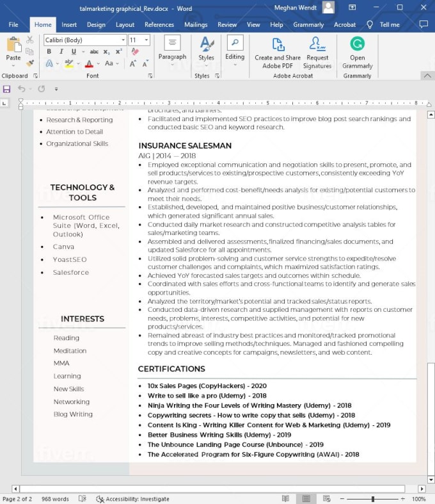Apply Text Effects letter A icon
435x504 pixels.
click(49, 63)
